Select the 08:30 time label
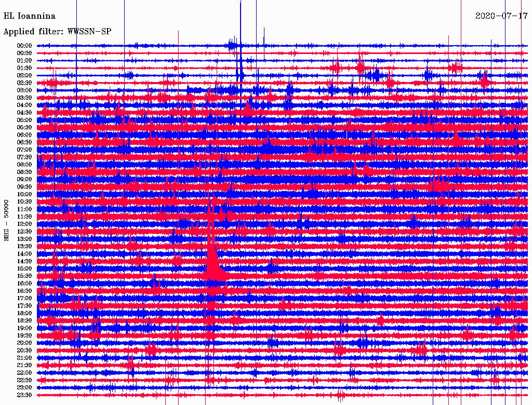Viewport: 532px width, 405px height. 24,172
